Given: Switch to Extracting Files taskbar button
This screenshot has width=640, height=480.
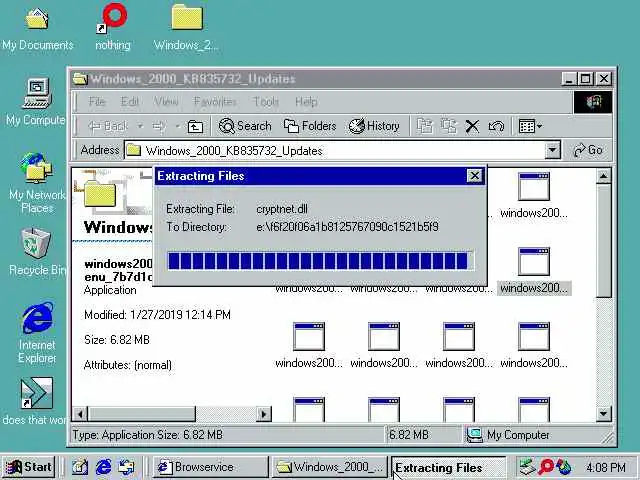Looking at the screenshot, I should [448, 468].
